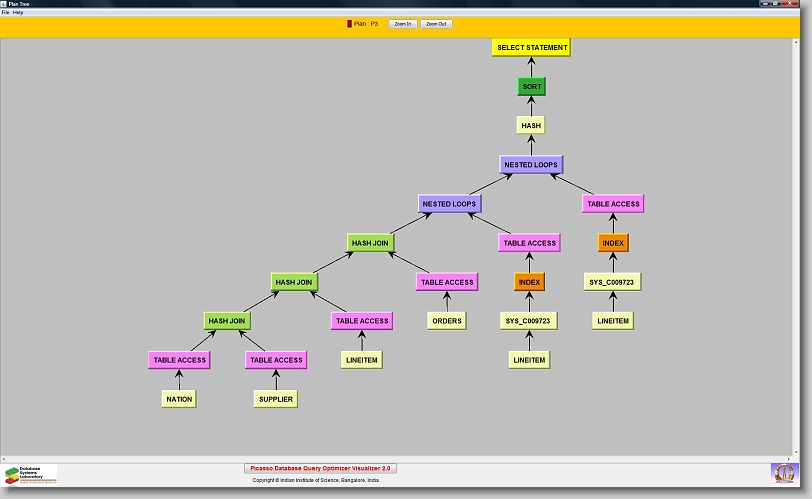Open the Help menu
812x499 pixels.
[18, 12]
